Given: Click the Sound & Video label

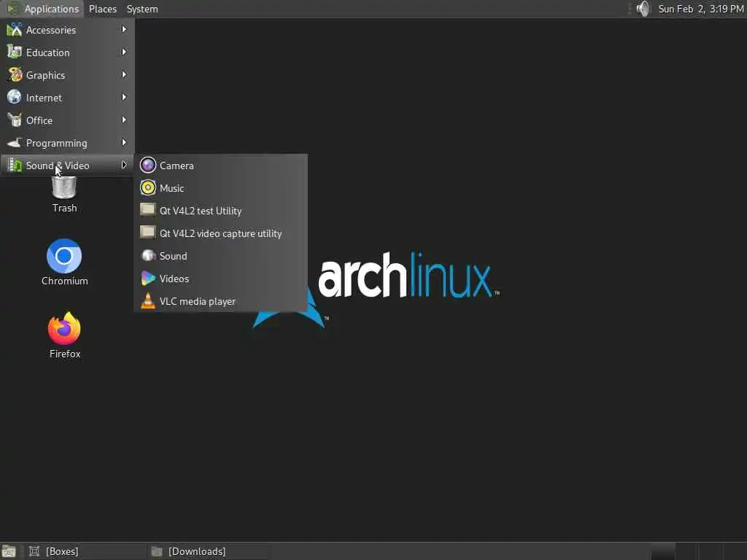Looking at the screenshot, I should (x=58, y=166).
